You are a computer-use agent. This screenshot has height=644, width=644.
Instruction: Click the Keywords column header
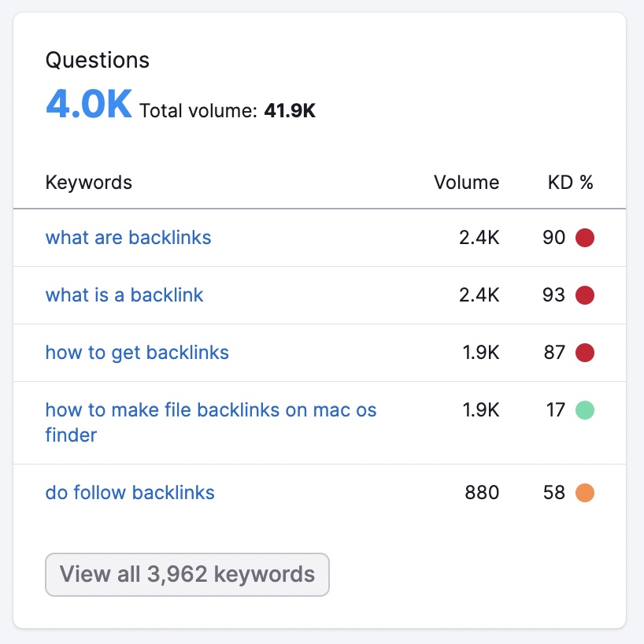[89, 183]
